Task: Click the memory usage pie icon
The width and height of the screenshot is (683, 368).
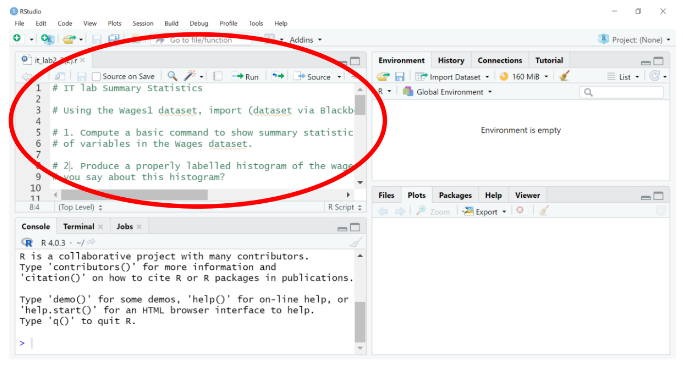Action: [x=504, y=77]
